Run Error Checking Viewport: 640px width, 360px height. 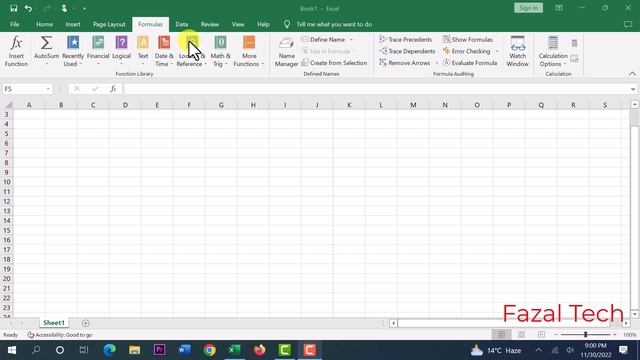(467, 51)
